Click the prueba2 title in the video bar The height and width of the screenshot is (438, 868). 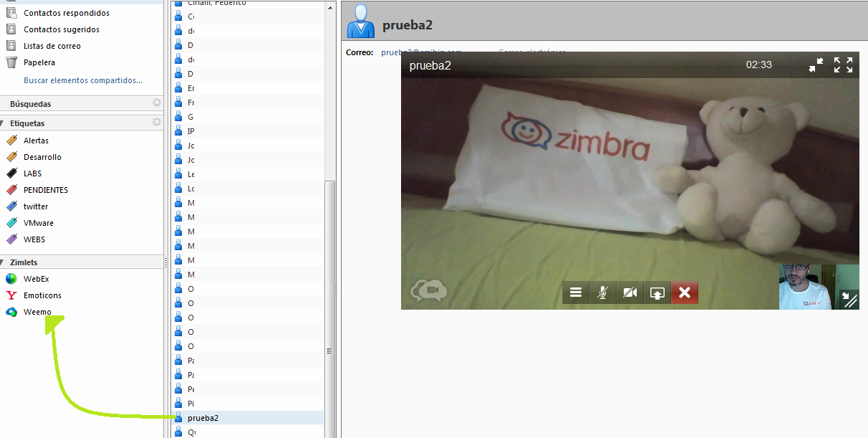(x=430, y=65)
